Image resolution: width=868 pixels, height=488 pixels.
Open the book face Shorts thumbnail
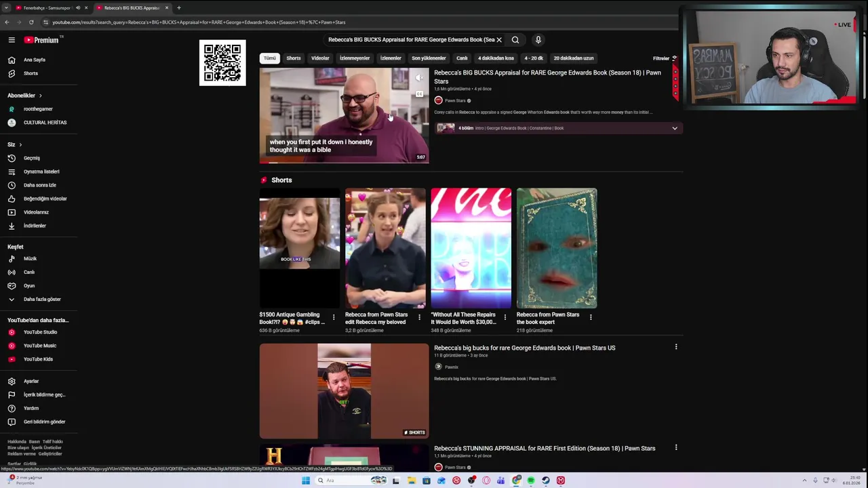(x=557, y=248)
